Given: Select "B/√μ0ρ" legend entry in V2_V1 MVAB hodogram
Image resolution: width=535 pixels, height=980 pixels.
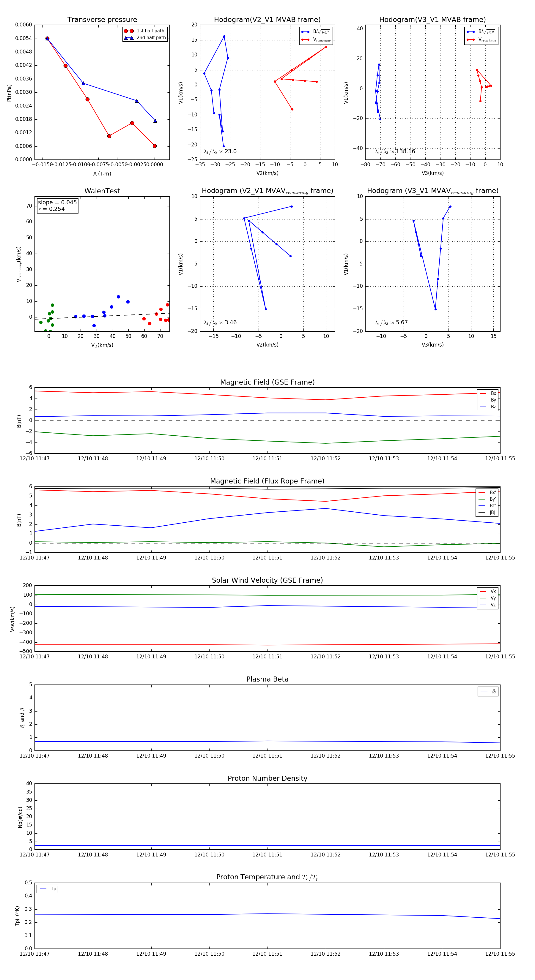Looking at the screenshot, I should point(316,32).
